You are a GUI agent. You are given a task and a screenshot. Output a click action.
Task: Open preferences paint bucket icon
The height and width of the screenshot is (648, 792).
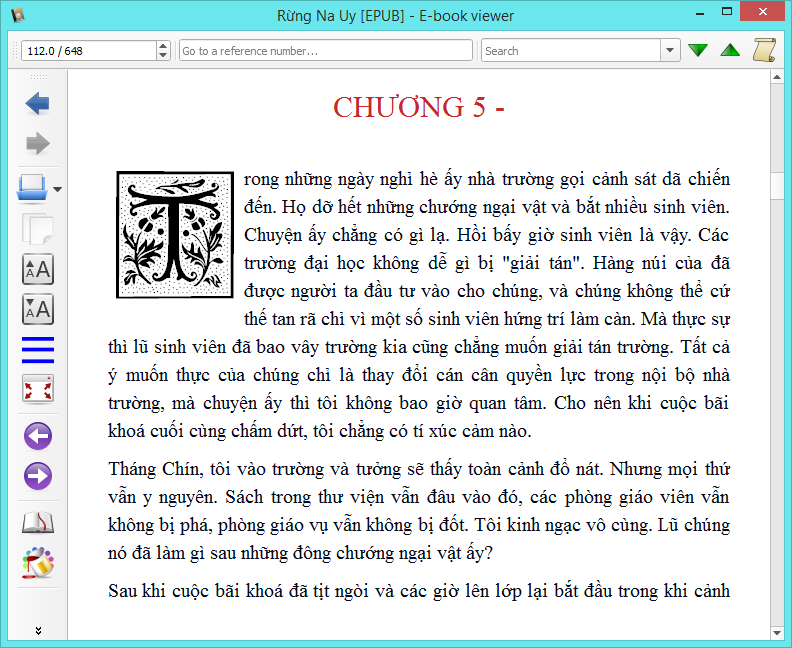38,563
